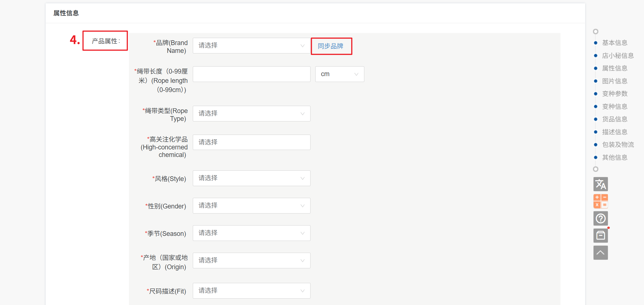Expand the Season dropdown
This screenshot has width=644, height=305.
[x=251, y=233]
